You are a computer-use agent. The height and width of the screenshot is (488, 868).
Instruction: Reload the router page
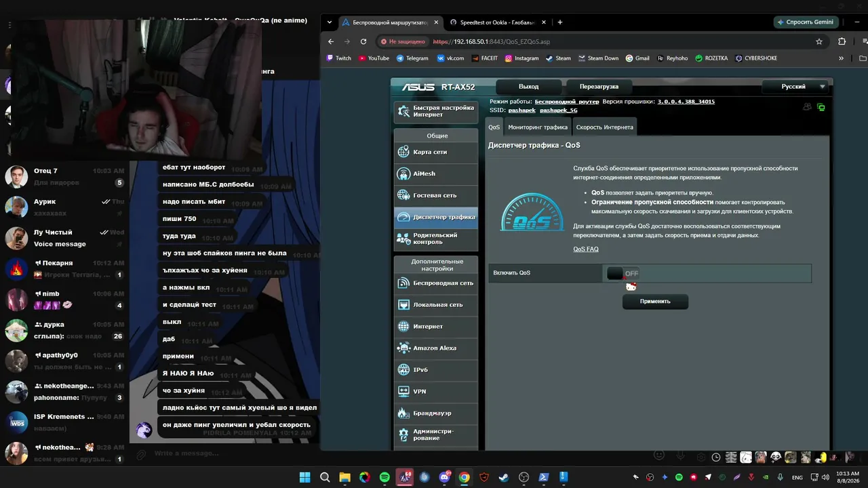coord(363,41)
